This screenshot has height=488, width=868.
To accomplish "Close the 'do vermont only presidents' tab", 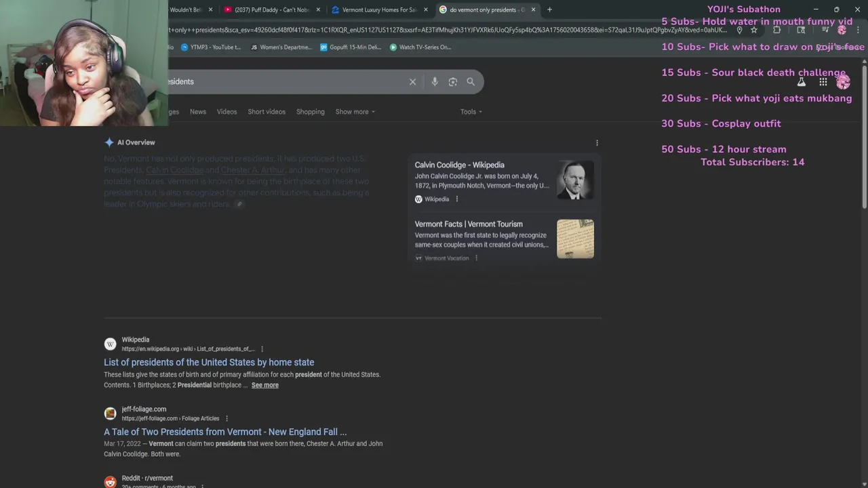I will (533, 9).
